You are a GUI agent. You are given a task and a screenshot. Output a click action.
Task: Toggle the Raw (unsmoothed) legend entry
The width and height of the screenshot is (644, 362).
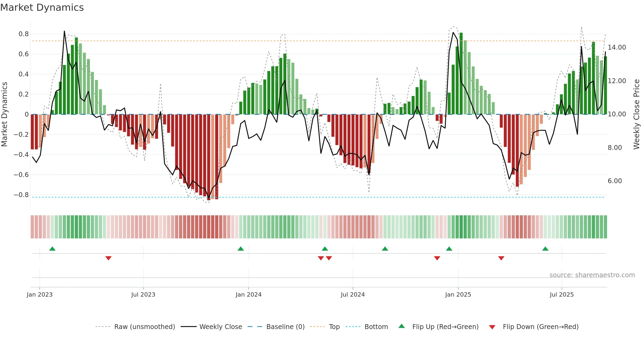[x=135, y=327]
